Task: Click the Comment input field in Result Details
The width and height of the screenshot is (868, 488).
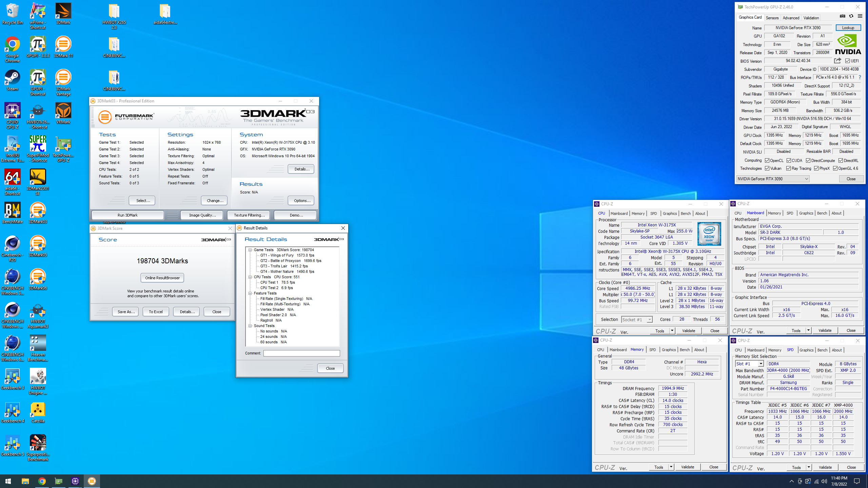Action: pyautogui.click(x=301, y=353)
